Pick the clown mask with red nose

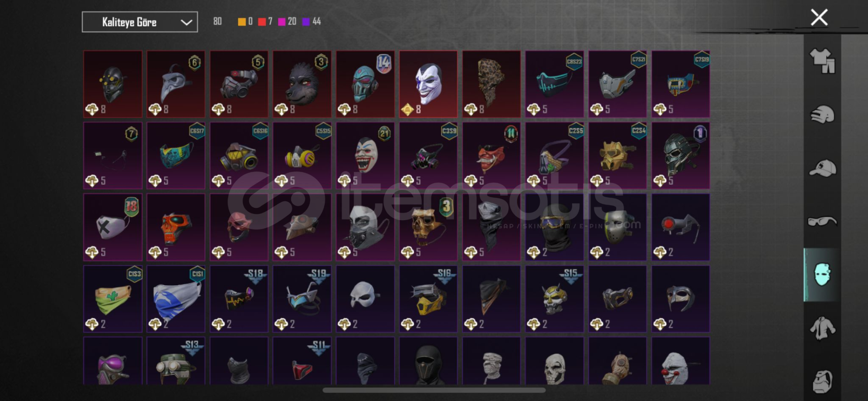[x=681, y=361]
